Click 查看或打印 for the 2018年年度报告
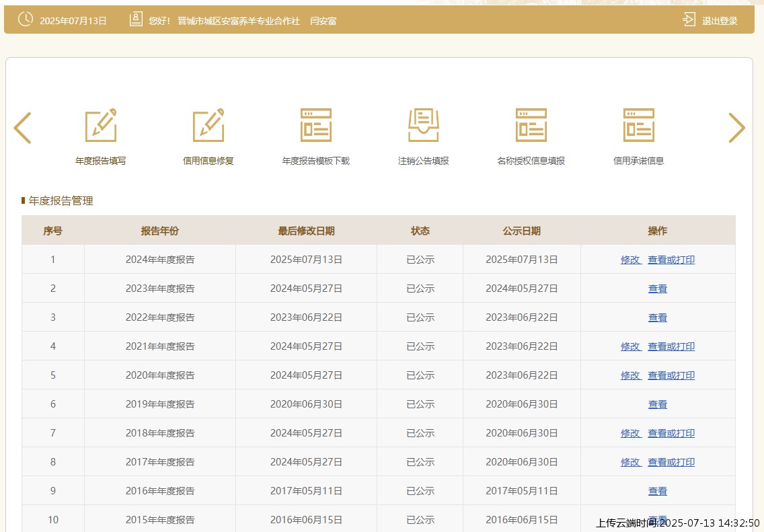Image resolution: width=764 pixels, height=532 pixels. coord(671,433)
